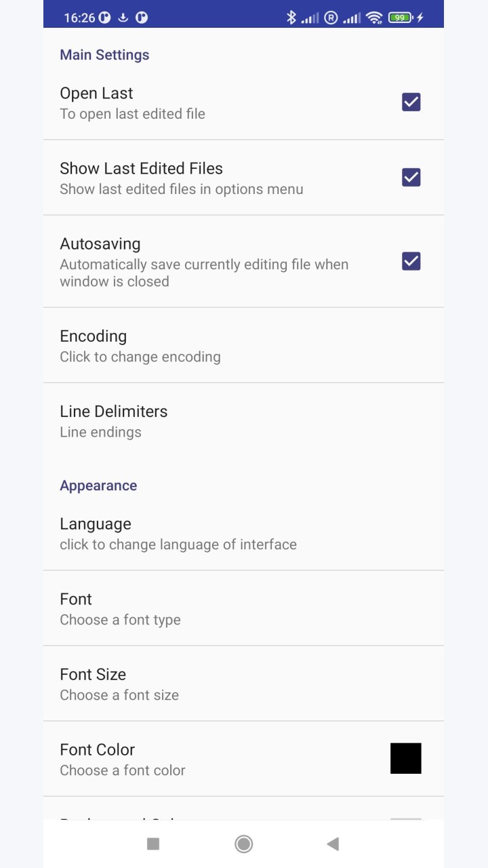
Task: Tap 'Click to change encoding' text
Action: [x=140, y=357]
